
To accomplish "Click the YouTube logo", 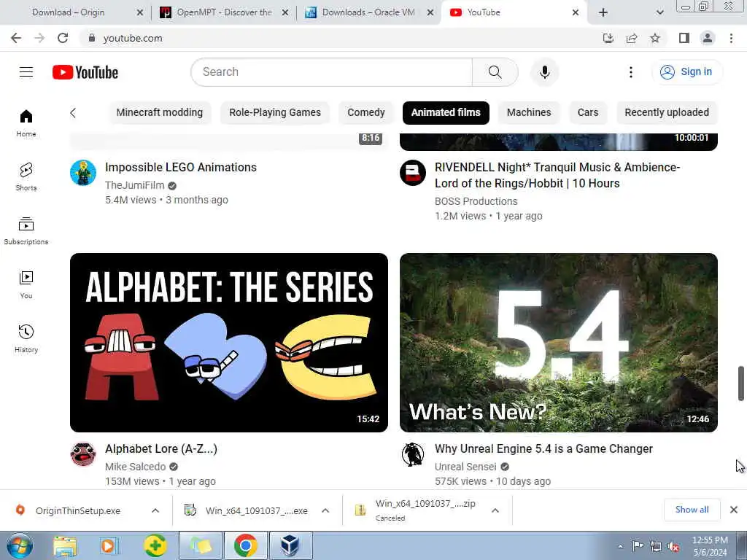I will pyautogui.click(x=85, y=72).
